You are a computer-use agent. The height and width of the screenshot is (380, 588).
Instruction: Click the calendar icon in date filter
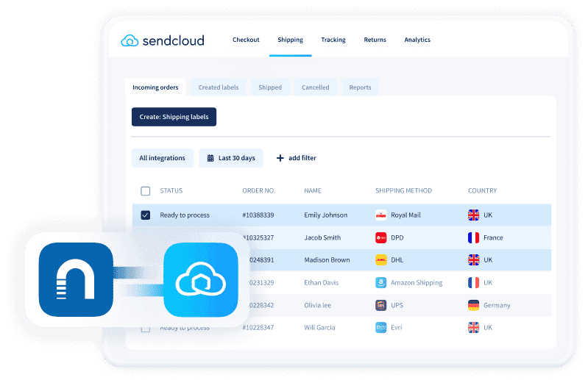point(210,158)
